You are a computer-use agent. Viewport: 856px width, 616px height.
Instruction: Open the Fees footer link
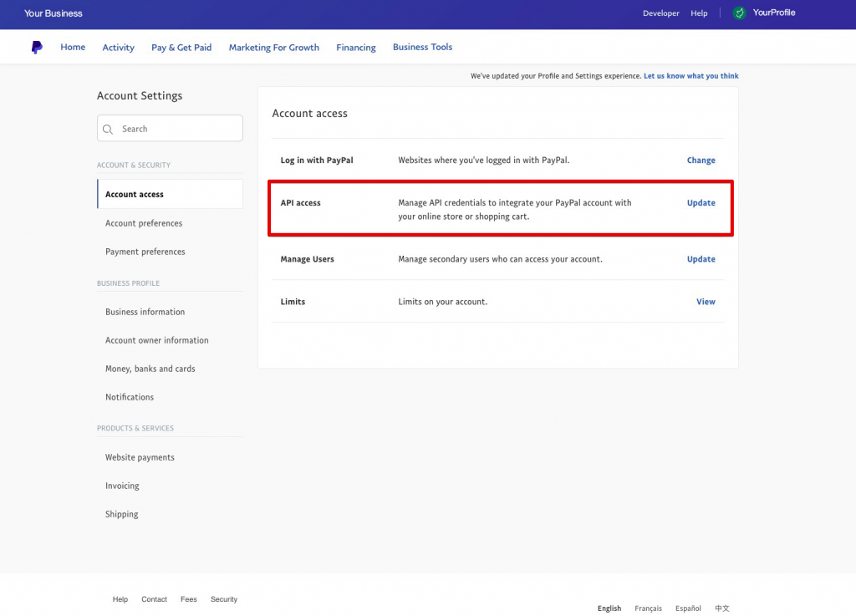[x=189, y=599]
